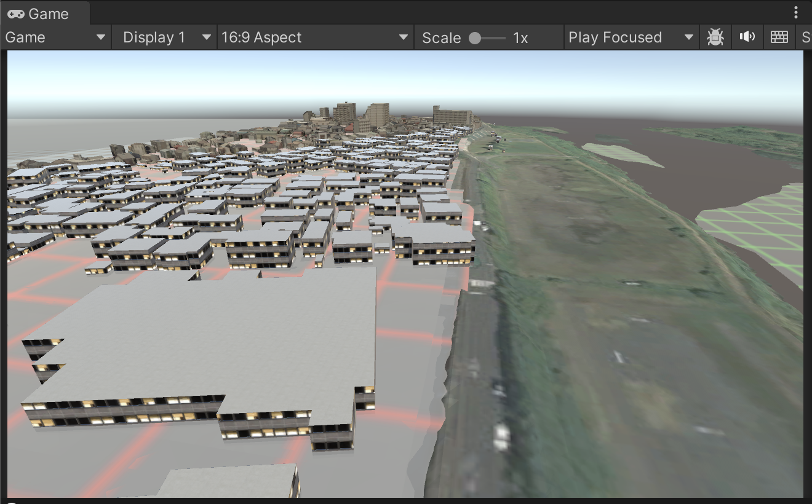812x504 pixels.
Task: Open the 16:9 Aspect dropdown
Action: [315, 37]
